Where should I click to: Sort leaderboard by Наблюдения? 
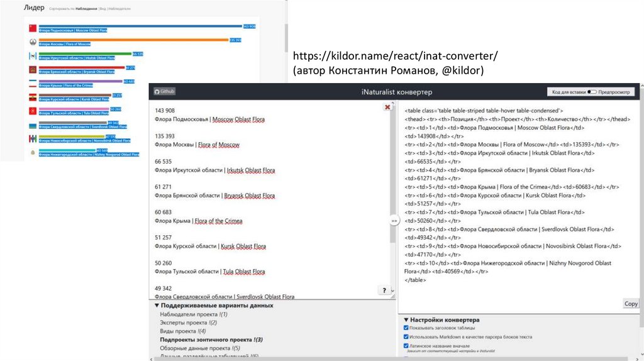pos(86,9)
